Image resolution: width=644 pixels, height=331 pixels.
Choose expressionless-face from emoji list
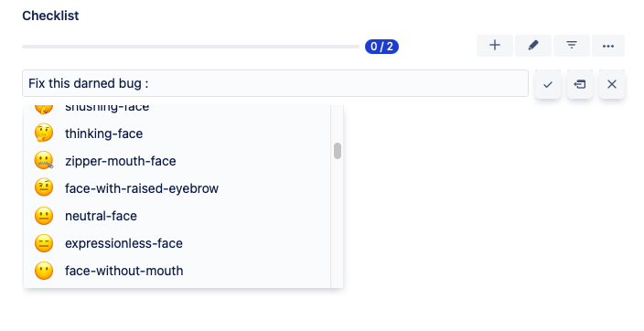[177, 243]
